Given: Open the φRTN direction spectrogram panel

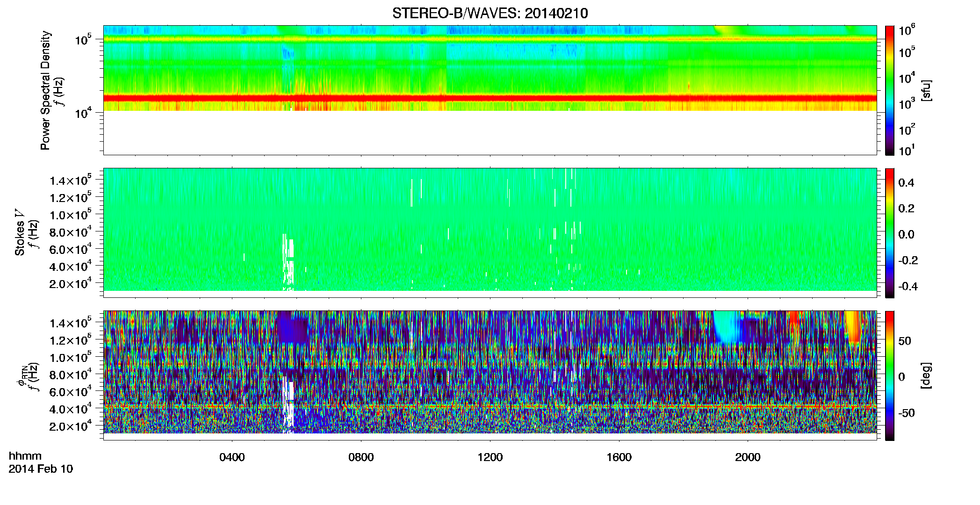Looking at the screenshot, I should coord(490,375).
